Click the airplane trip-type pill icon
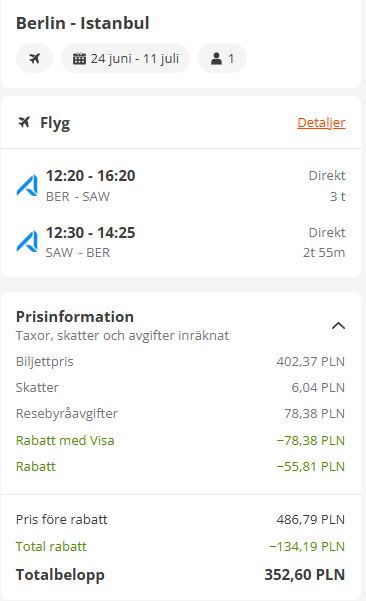The height and width of the screenshot is (601, 366). 34,58
